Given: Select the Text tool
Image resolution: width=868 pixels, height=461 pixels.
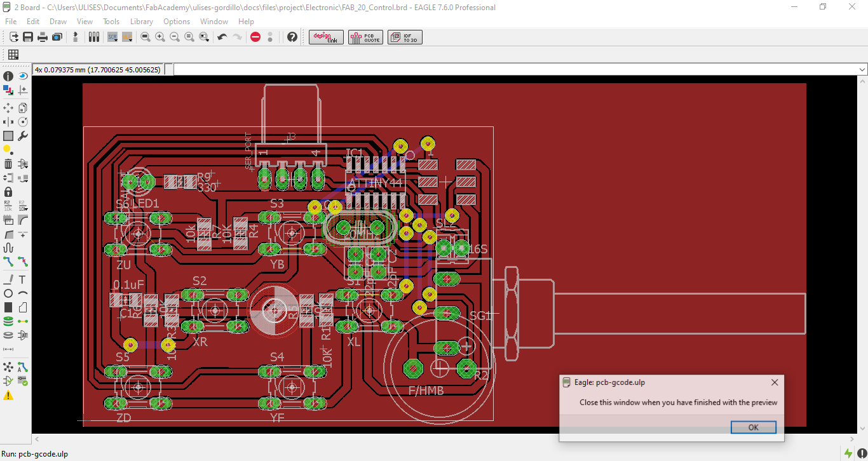Looking at the screenshot, I should [23, 279].
